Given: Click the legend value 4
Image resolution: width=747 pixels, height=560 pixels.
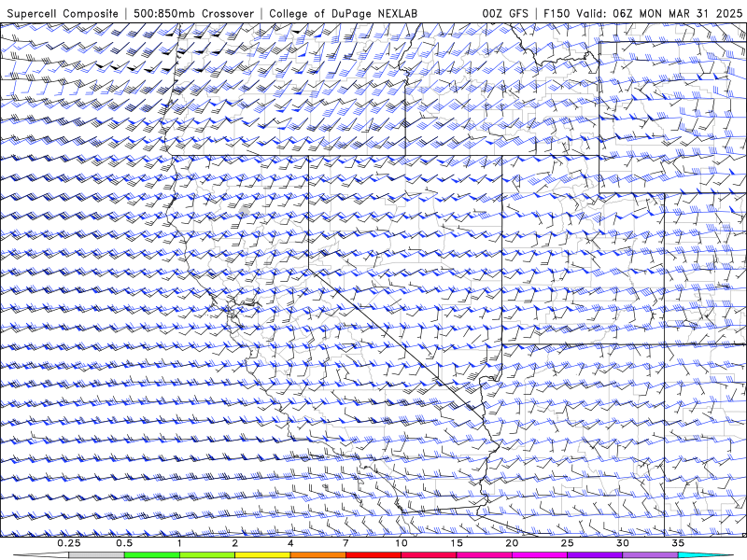Looking at the screenshot, I should tap(290, 543).
